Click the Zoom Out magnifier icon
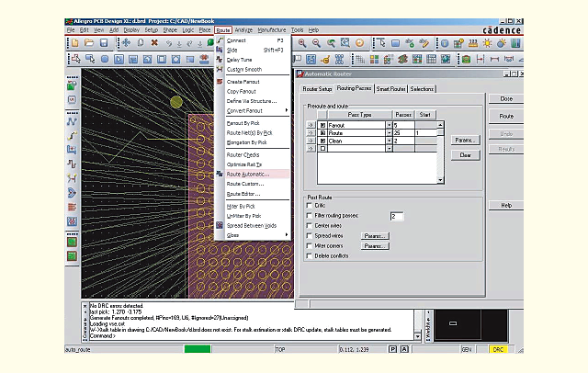Viewport: 588px width, 373px height. [316, 43]
